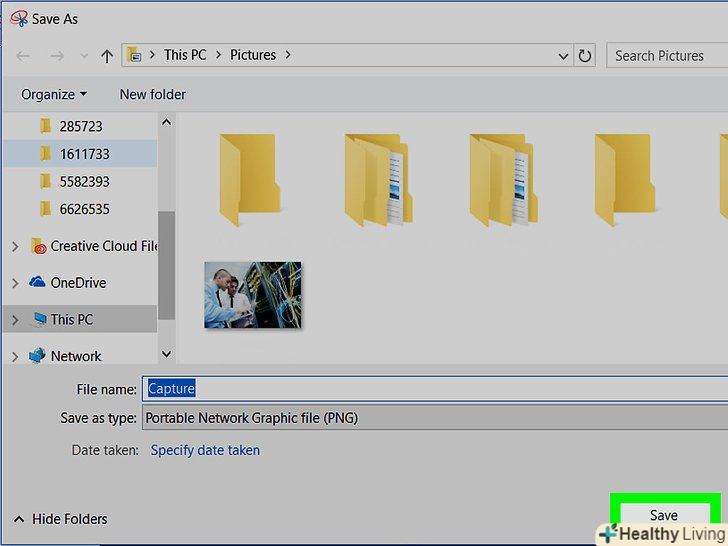Open Save as type dropdown
The image size is (728, 546).
(435, 418)
